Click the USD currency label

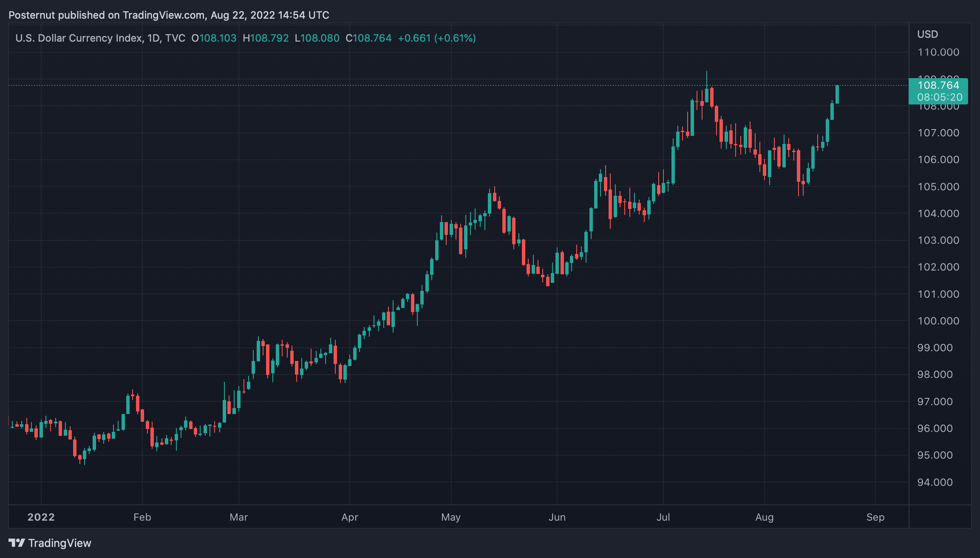click(x=927, y=34)
